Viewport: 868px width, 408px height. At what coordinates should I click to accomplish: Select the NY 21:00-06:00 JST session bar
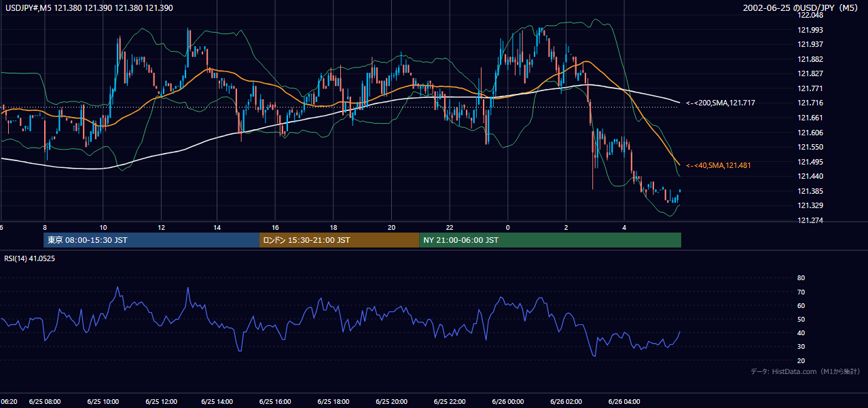pyautogui.click(x=550, y=240)
